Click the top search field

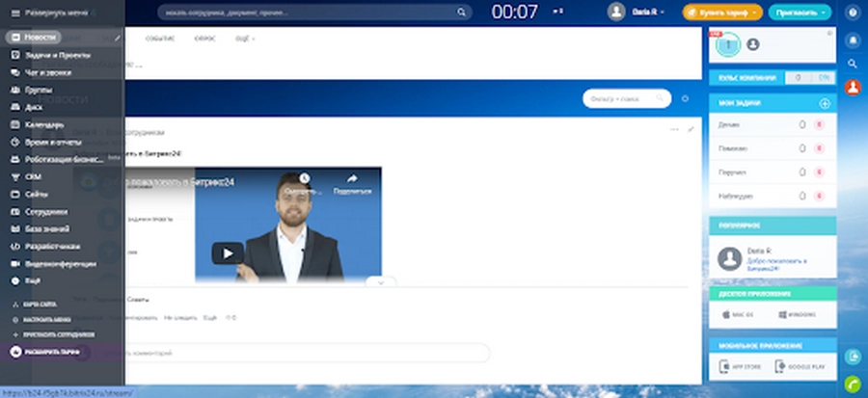point(313,13)
